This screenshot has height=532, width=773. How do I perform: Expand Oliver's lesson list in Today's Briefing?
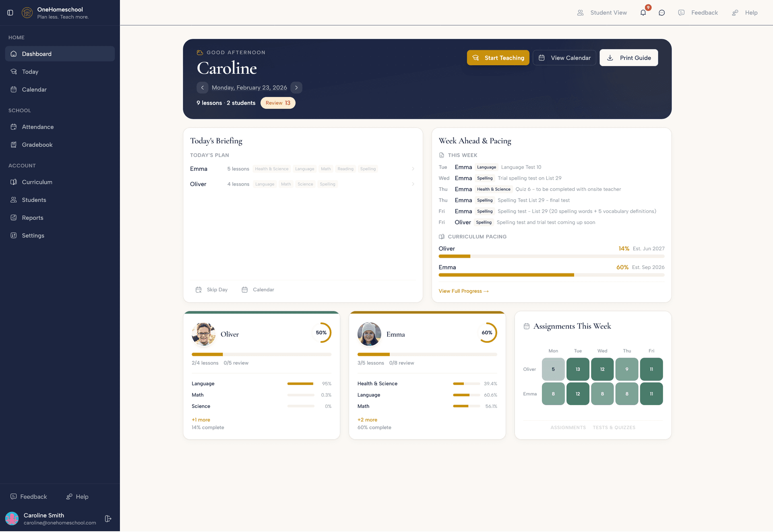tap(413, 184)
